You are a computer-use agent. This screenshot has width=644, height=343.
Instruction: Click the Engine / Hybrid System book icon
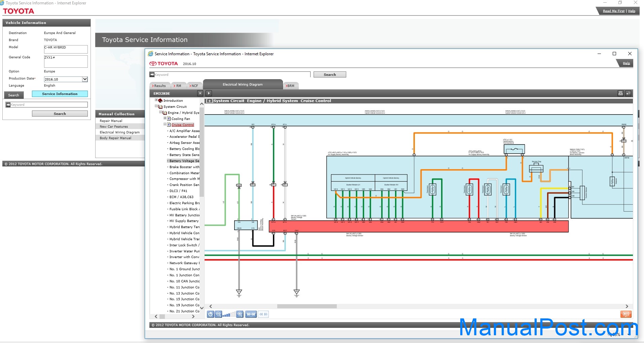tap(165, 113)
